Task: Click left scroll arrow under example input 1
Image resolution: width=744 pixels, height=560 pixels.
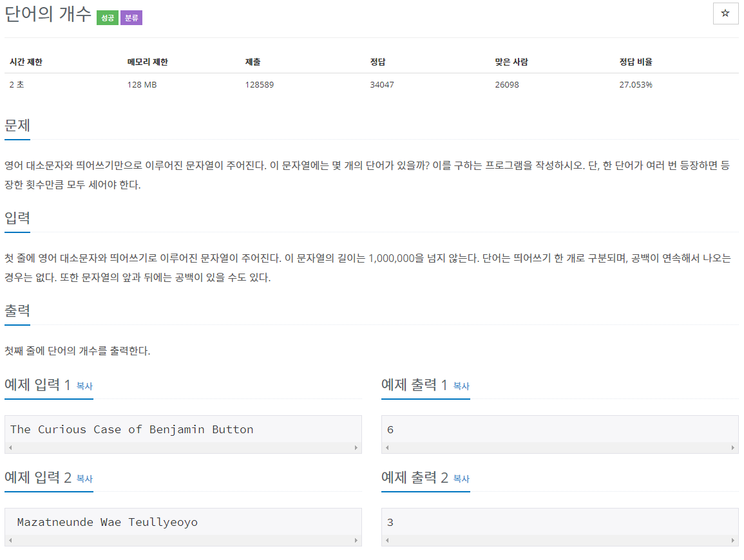Action: click(10, 447)
